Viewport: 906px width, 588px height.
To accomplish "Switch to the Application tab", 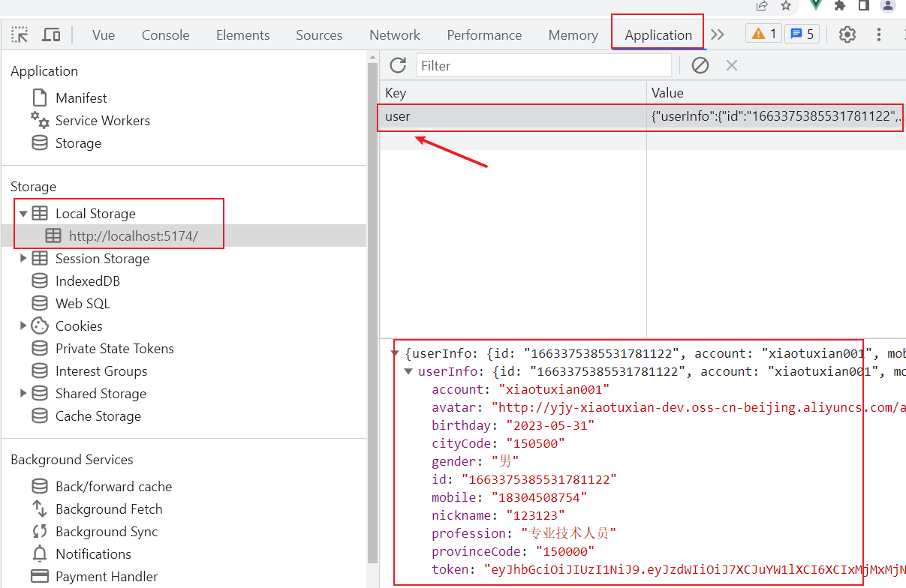I will 658,35.
